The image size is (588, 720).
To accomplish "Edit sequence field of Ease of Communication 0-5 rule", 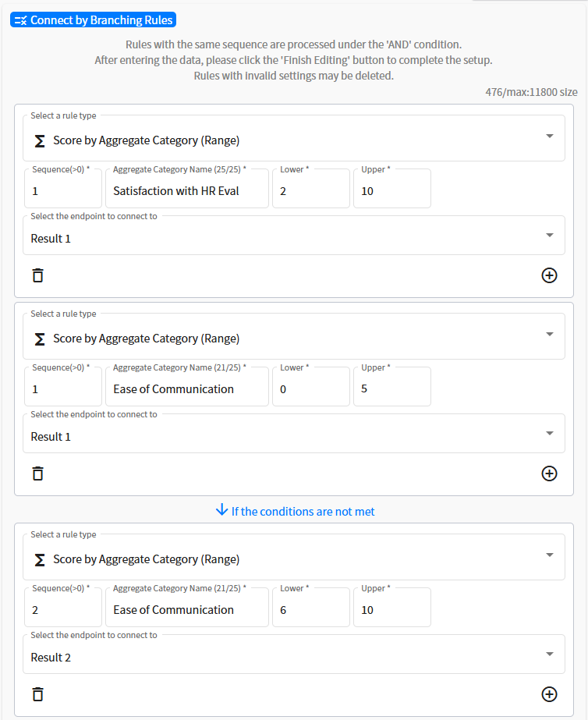I will coord(63,387).
